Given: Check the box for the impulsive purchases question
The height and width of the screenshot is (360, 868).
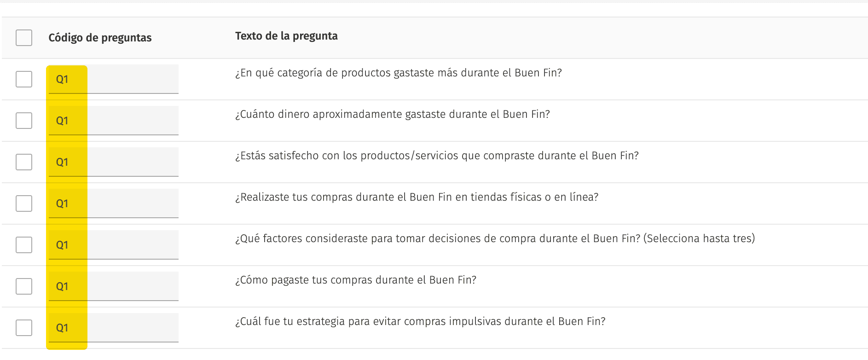Looking at the screenshot, I should tap(24, 328).
